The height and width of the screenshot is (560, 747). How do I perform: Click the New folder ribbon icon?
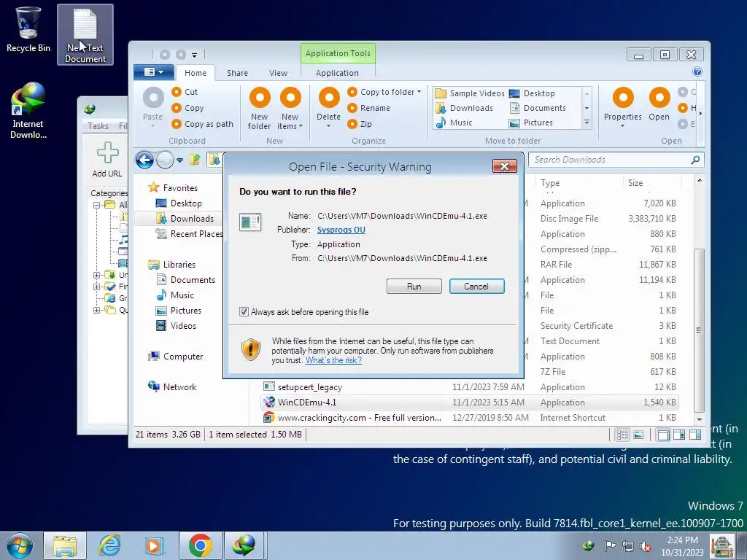point(260,98)
